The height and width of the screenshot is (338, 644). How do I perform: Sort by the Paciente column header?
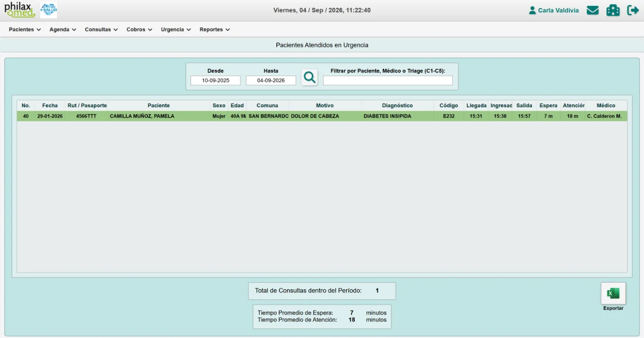pos(159,106)
